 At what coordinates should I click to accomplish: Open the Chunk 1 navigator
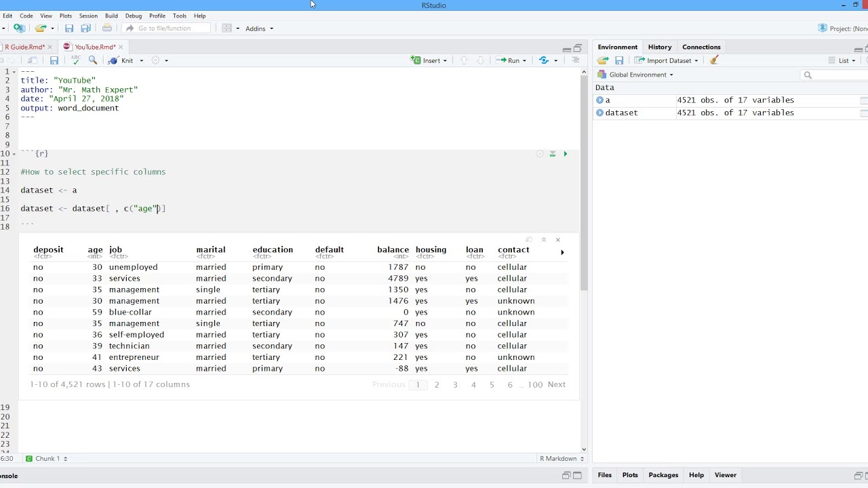coord(47,459)
